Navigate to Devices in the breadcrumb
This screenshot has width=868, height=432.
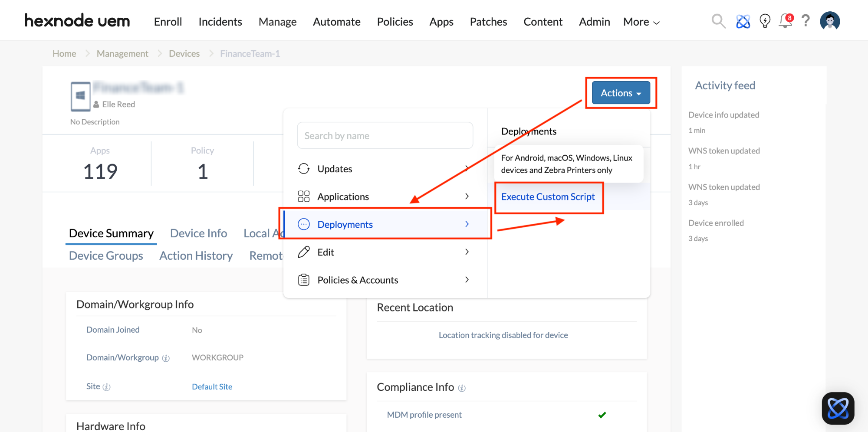tap(184, 53)
